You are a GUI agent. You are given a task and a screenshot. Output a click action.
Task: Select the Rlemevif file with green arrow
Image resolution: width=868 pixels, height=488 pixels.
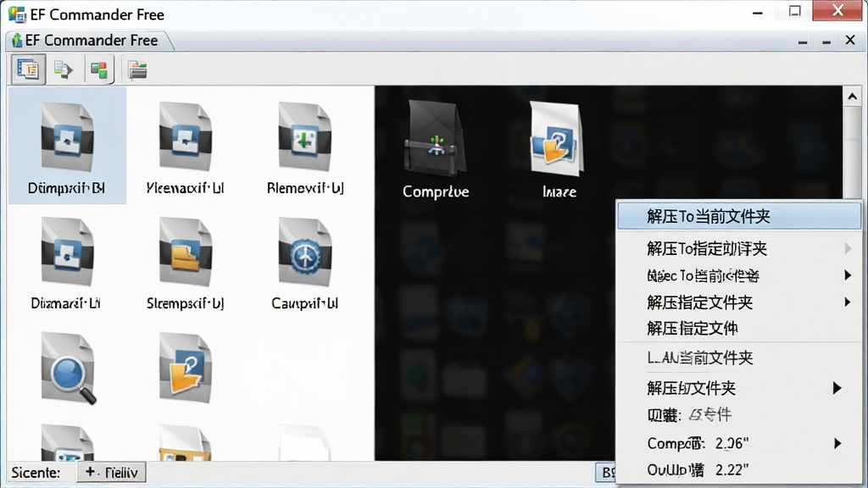(x=304, y=136)
